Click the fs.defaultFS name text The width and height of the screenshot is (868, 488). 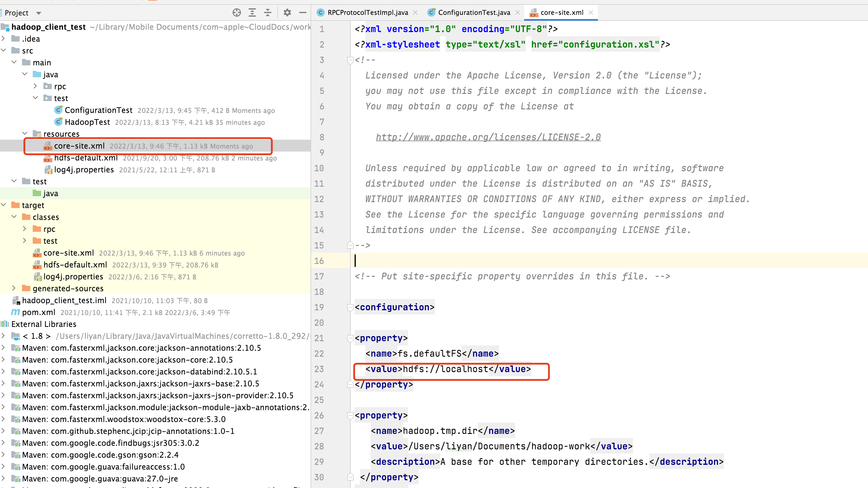coord(430,353)
